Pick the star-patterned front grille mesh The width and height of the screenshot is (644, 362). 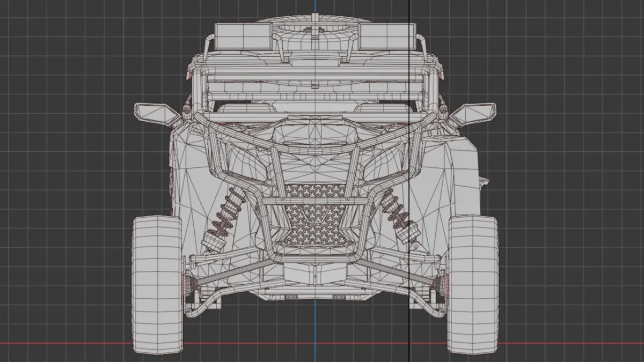[315, 214]
